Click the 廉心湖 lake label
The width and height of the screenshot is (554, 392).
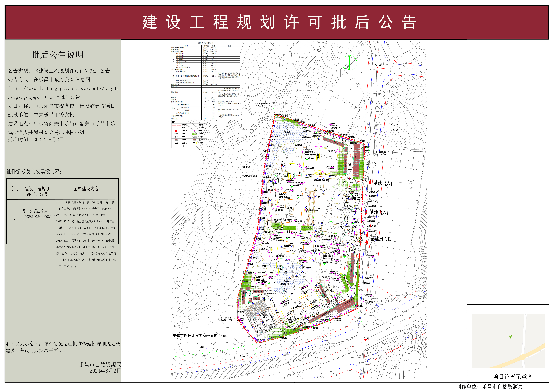point(287,281)
